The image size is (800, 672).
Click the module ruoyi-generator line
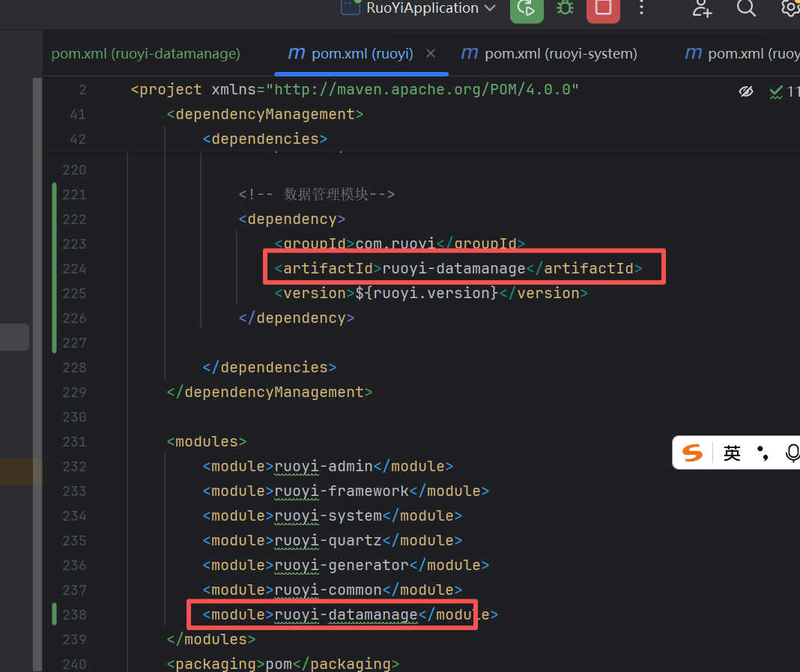[345, 566]
